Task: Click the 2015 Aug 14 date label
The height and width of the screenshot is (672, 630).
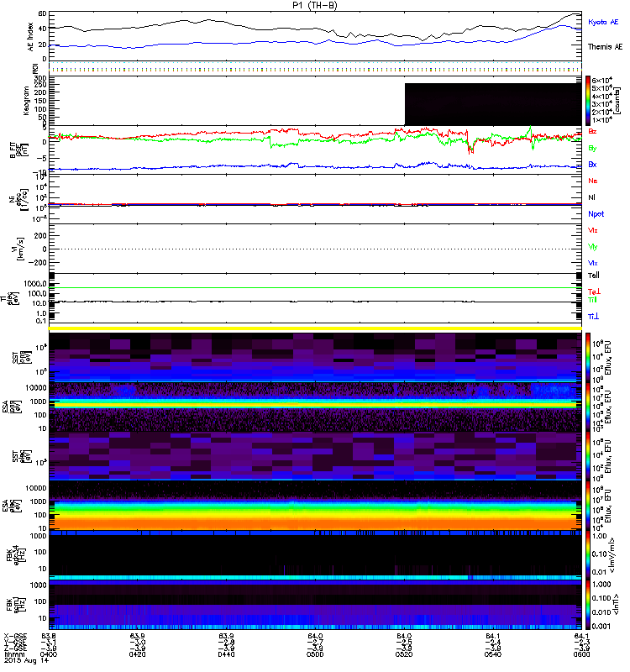Action: (26, 660)
